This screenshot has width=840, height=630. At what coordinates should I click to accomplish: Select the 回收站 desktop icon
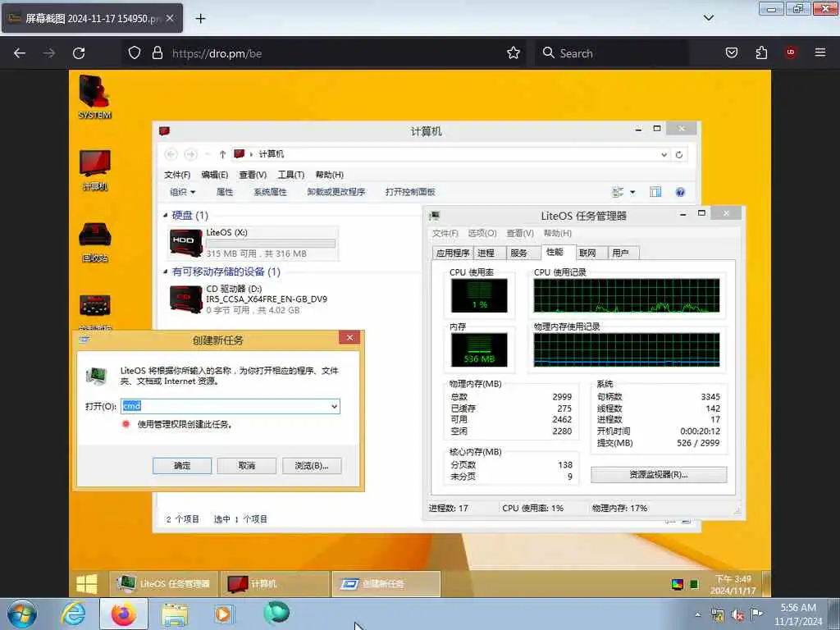tap(95, 242)
